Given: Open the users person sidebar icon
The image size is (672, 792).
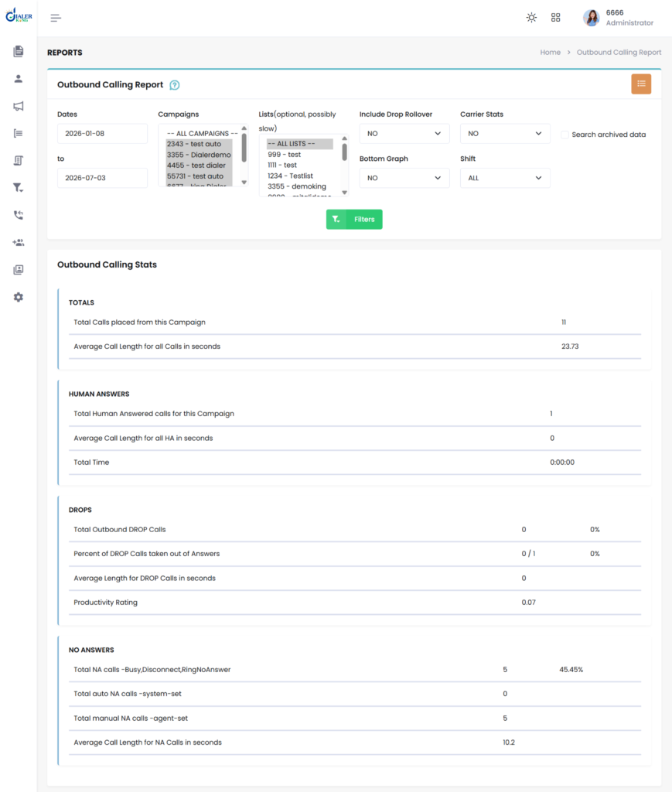Looking at the screenshot, I should [19, 78].
